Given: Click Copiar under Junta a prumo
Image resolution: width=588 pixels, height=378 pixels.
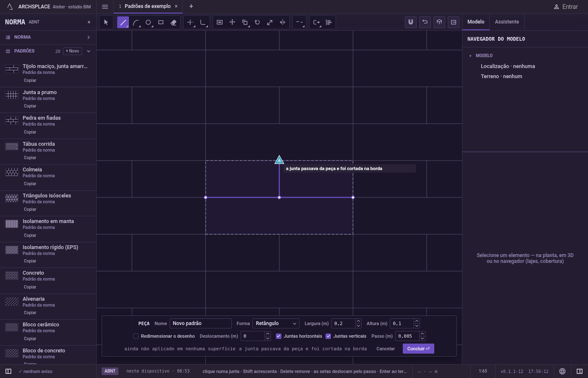Looking at the screenshot, I should tap(30, 106).
